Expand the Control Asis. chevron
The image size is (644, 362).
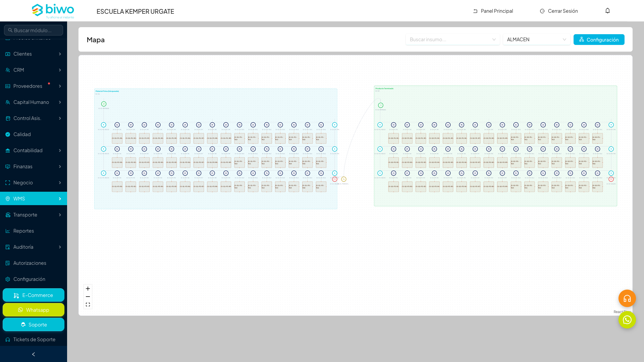click(x=60, y=118)
